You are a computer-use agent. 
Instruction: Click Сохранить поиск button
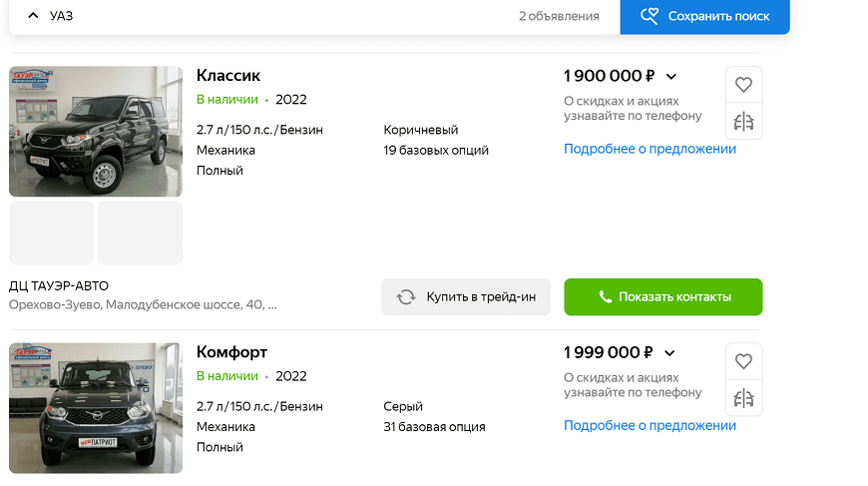pyautogui.click(x=704, y=17)
